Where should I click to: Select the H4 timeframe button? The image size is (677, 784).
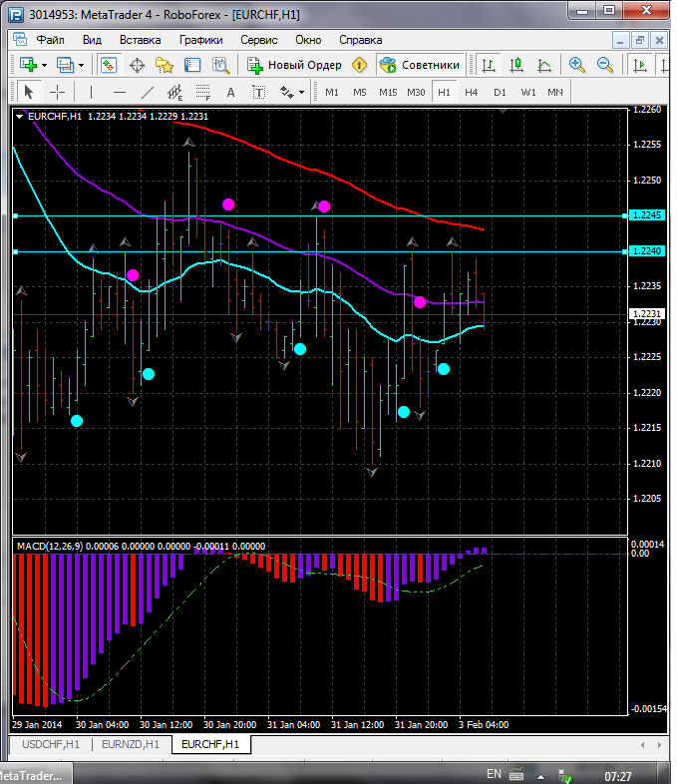click(x=471, y=92)
